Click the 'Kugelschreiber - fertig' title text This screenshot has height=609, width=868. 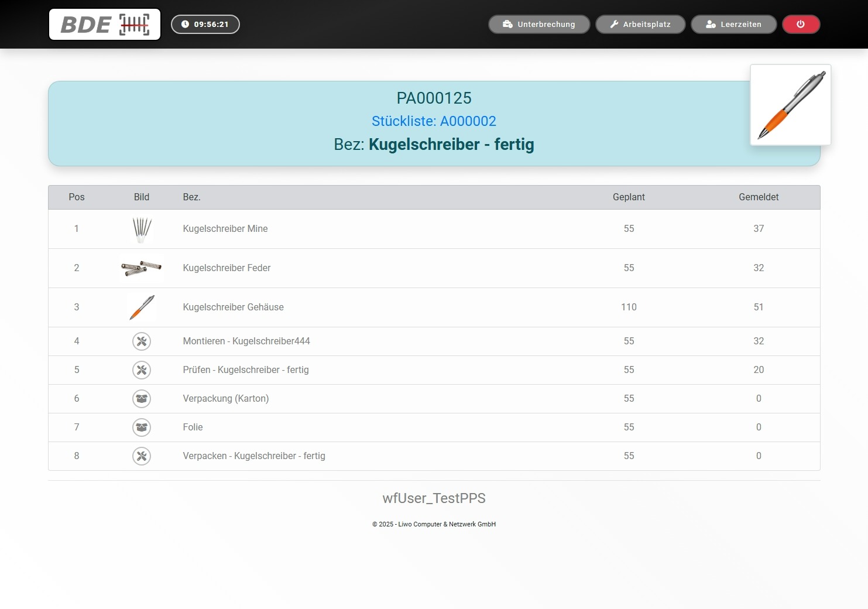tap(451, 145)
